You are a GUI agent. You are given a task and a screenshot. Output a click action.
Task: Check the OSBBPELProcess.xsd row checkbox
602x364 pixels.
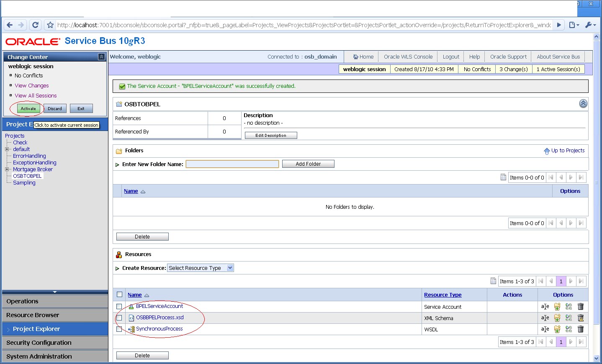(119, 318)
